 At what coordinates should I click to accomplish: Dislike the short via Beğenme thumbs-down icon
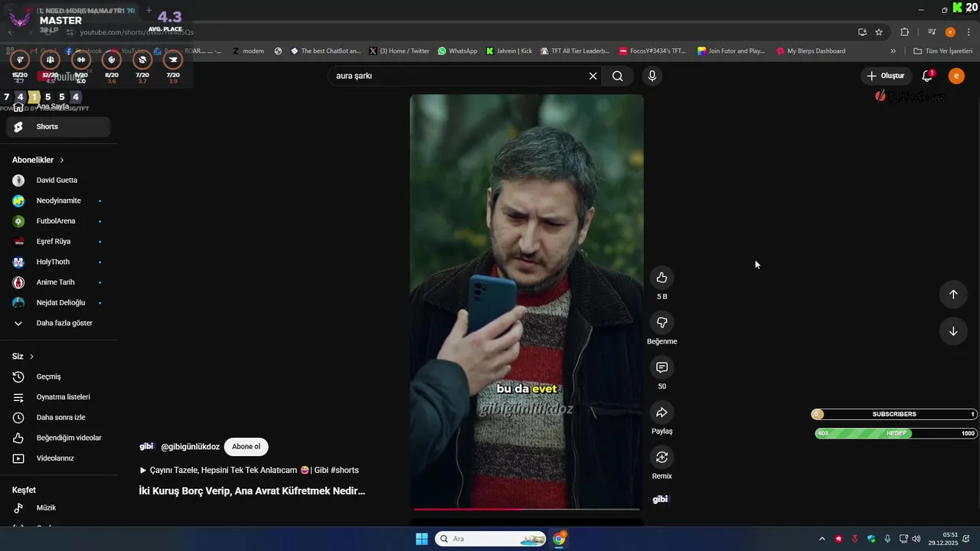(x=661, y=322)
